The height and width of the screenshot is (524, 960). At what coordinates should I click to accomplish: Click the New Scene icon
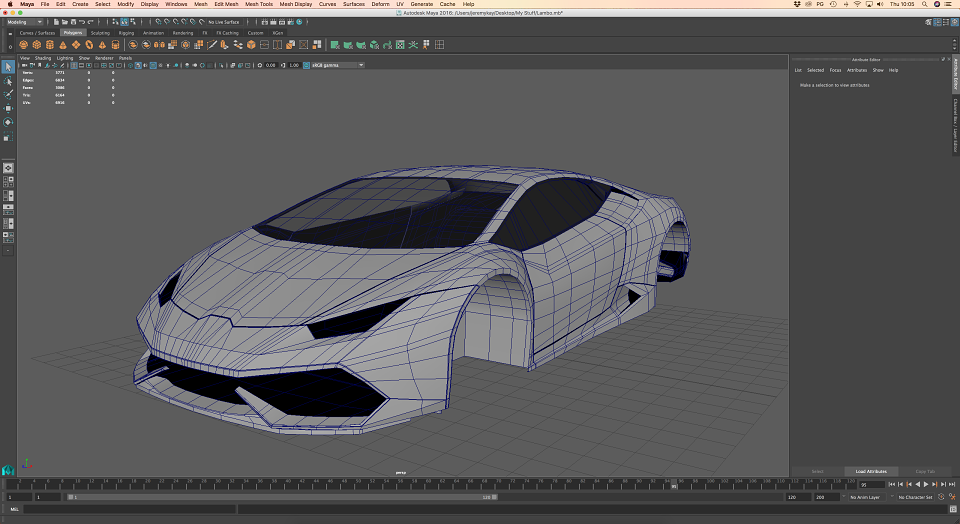[56, 22]
